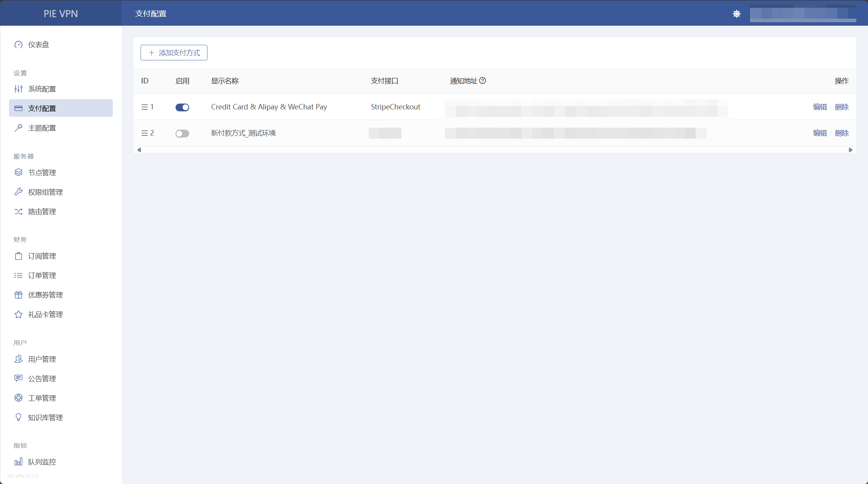This screenshot has width=868, height=484.
Task: Enable the payment method 2 toggle
Action: pyautogui.click(x=182, y=134)
